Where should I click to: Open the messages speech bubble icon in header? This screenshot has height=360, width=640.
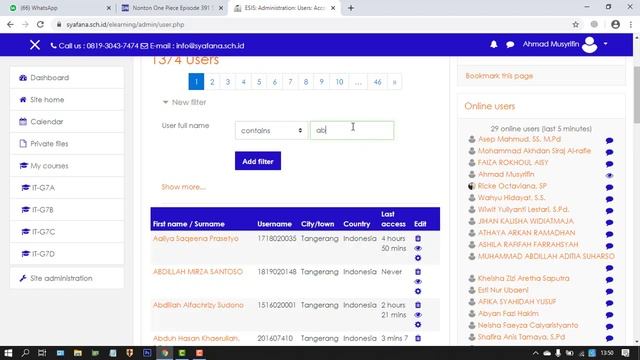tap(510, 44)
